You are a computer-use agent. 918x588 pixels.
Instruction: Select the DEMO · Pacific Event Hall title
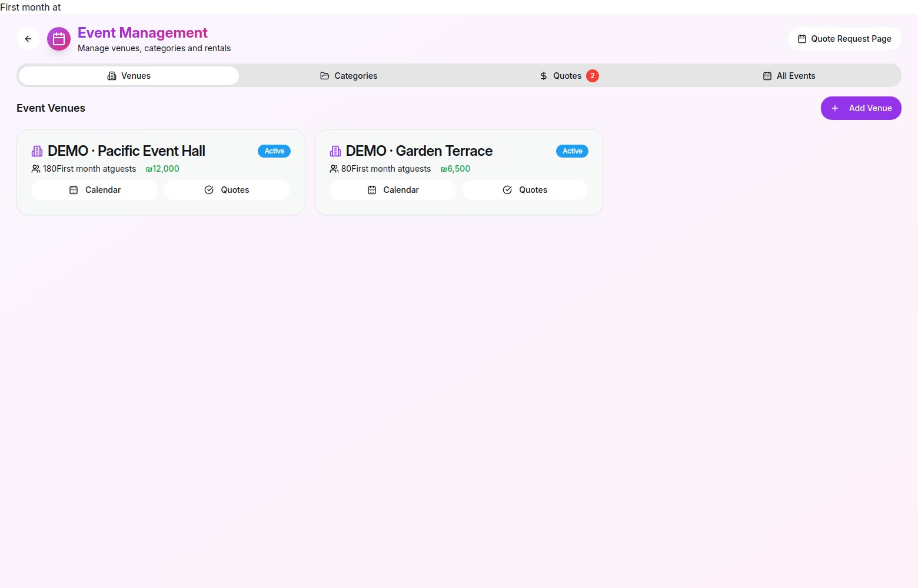[x=127, y=151]
